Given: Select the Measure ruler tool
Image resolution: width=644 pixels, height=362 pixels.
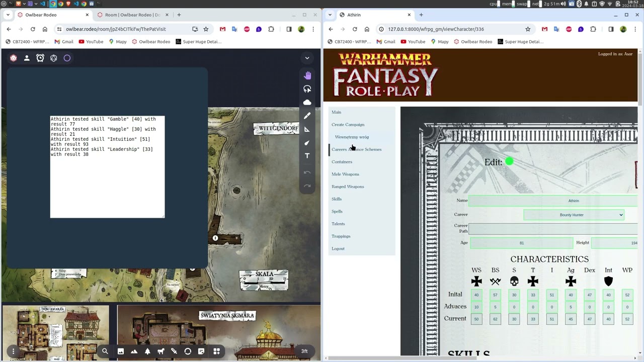Looking at the screenshot, I should pyautogui.click(x=307, y=129).
